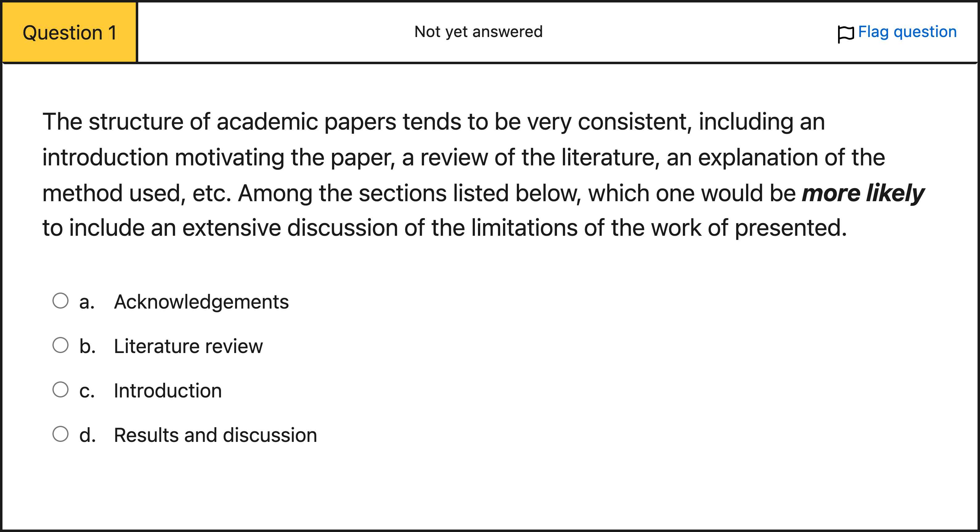Click the question paragraph's first line

pos(433,122)
